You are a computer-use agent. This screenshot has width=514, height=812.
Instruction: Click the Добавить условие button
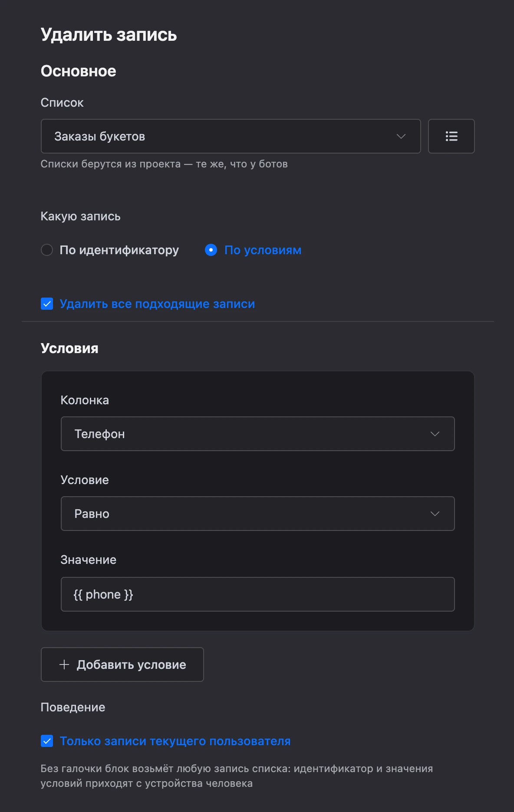(122, 665)
